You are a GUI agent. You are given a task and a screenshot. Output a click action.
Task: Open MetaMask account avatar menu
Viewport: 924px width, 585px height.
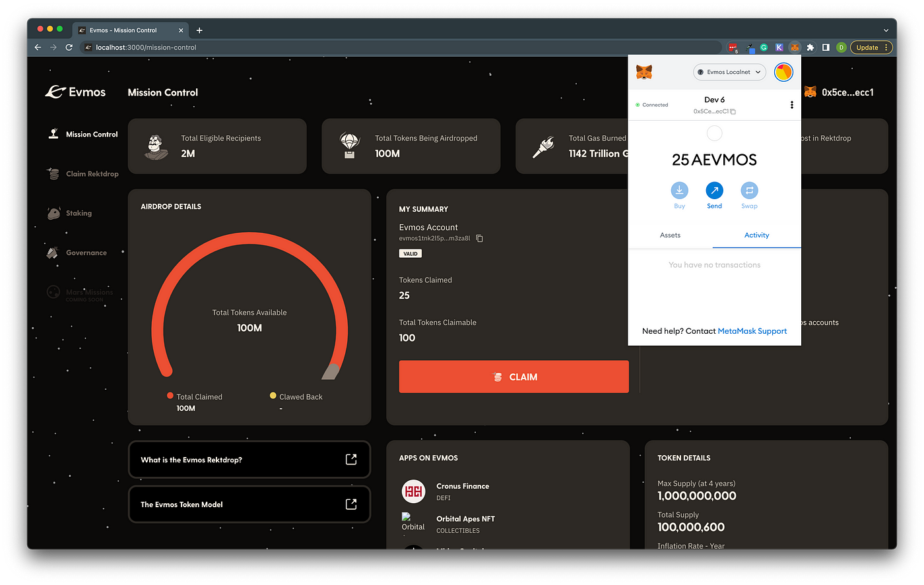(783, 72)
